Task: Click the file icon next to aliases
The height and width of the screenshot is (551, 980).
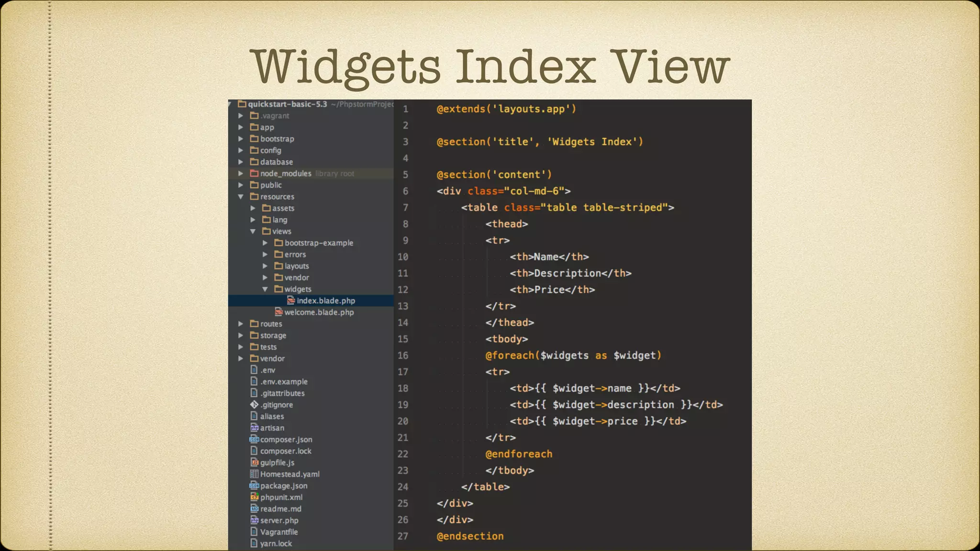Action: point(254,416)
